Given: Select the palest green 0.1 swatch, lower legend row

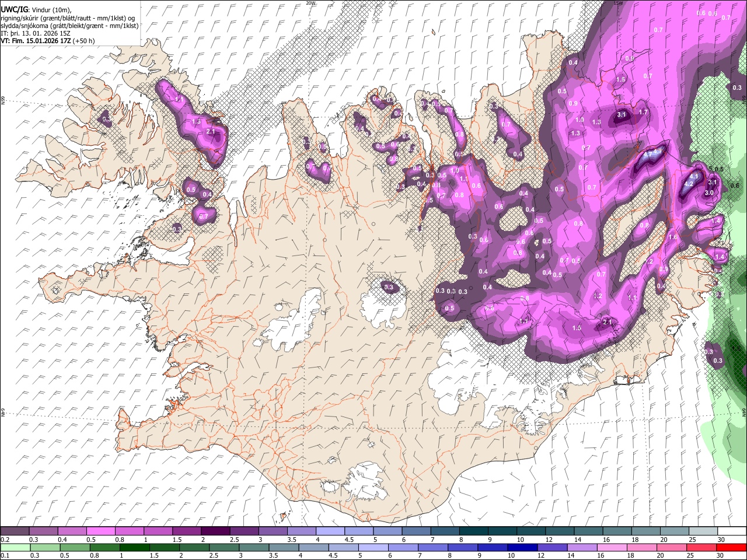Looking at the screenshot, I should click(15, 547).
